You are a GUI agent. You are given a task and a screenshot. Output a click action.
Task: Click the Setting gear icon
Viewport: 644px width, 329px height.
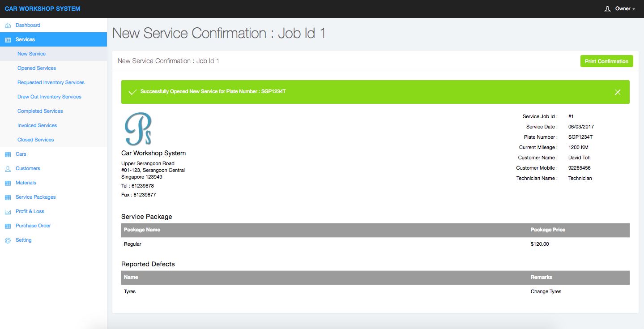click(x=8, y=240)
